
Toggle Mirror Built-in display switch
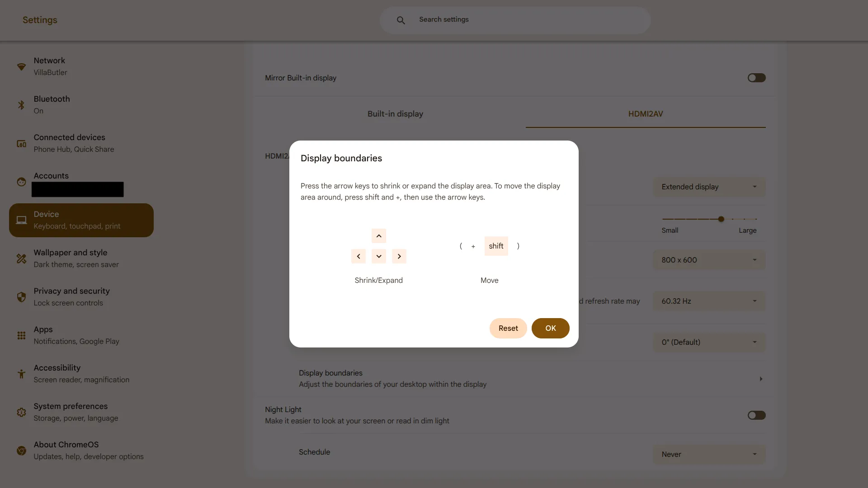click(x=756, y=78)
